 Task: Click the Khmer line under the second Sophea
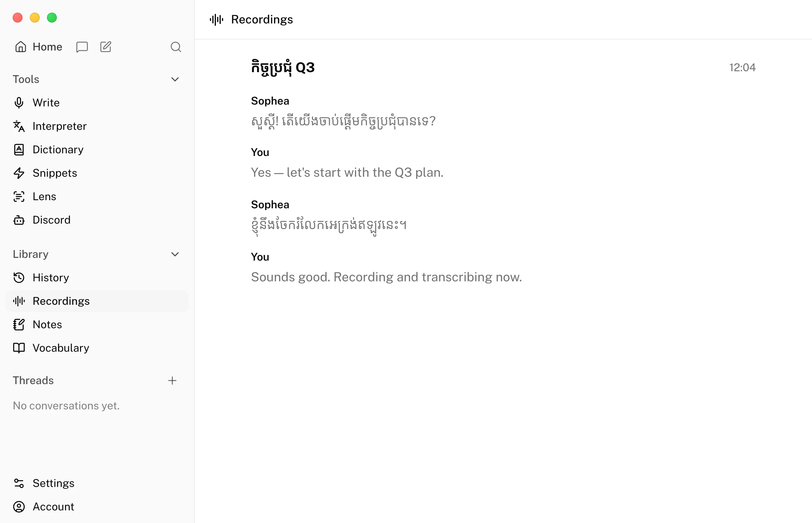pos(328,225)
